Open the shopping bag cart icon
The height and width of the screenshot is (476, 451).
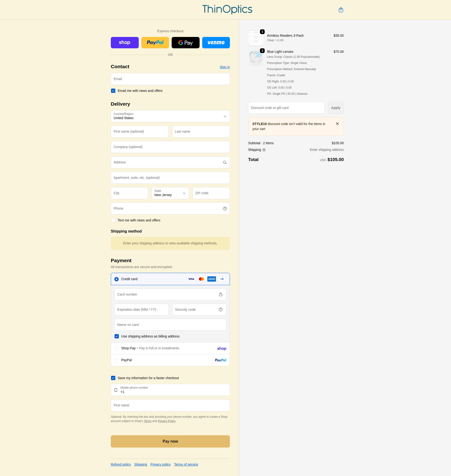click(x=341, y=10)
